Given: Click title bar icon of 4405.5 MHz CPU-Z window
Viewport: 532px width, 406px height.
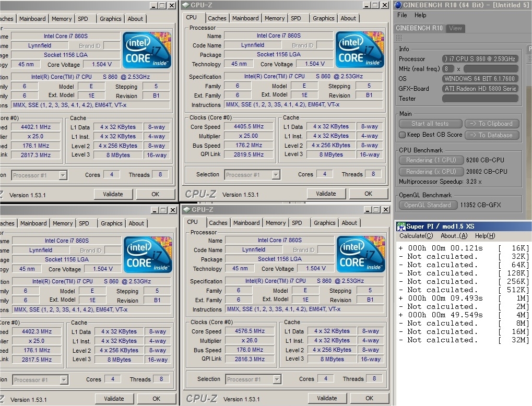Looking at the screenshot, I should (186, 5).
